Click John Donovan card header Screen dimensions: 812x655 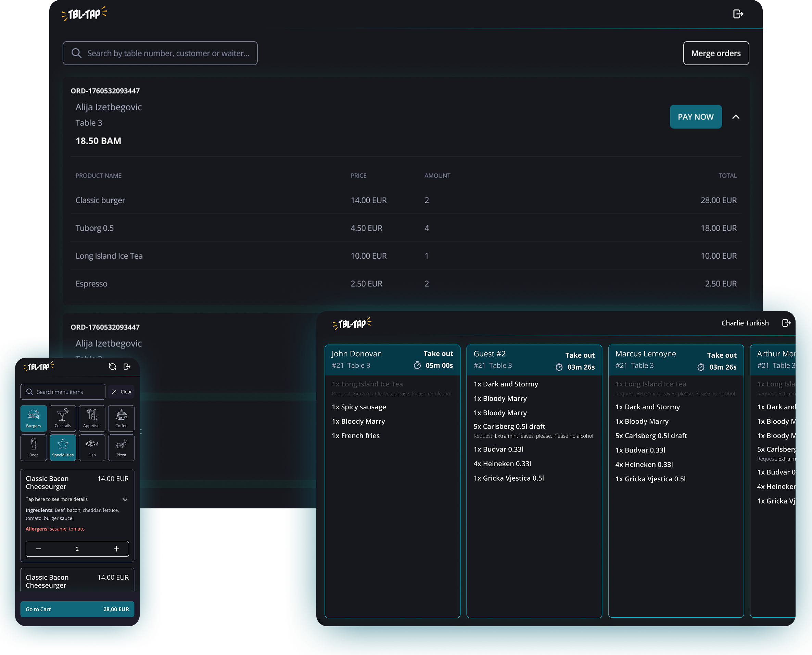pyautogui.click(x=392, y=360)
